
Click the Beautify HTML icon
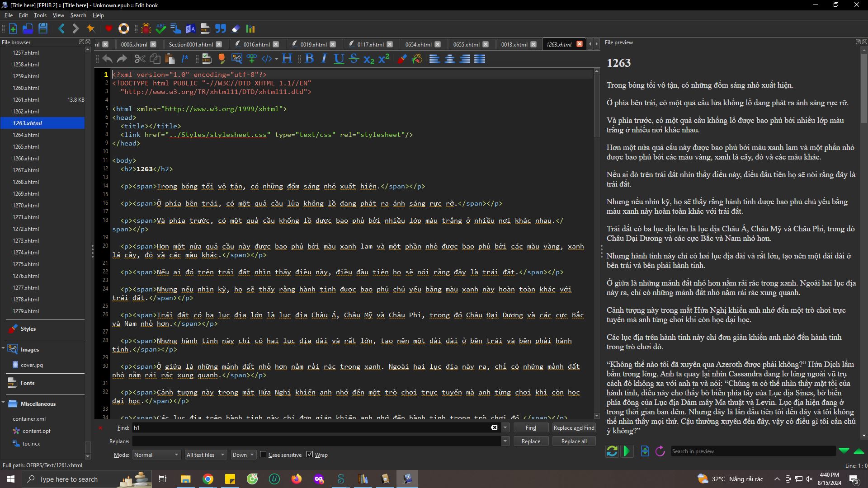[x=207, y=59]
